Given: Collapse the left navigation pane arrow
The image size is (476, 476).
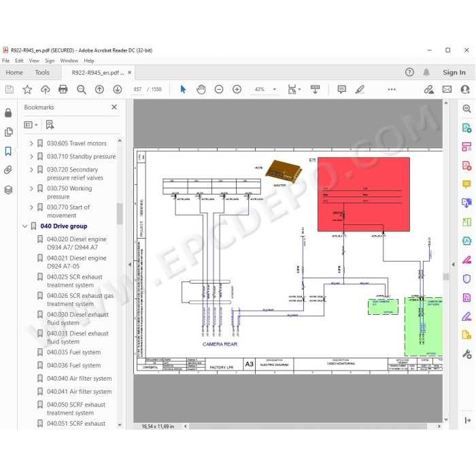Looking at the screenshot, I should pos(130,265).
